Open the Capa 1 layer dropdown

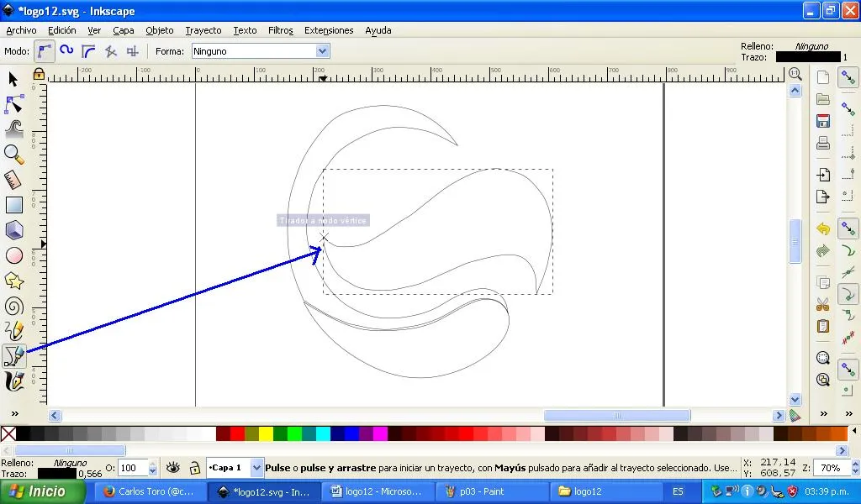pos(256,468)
